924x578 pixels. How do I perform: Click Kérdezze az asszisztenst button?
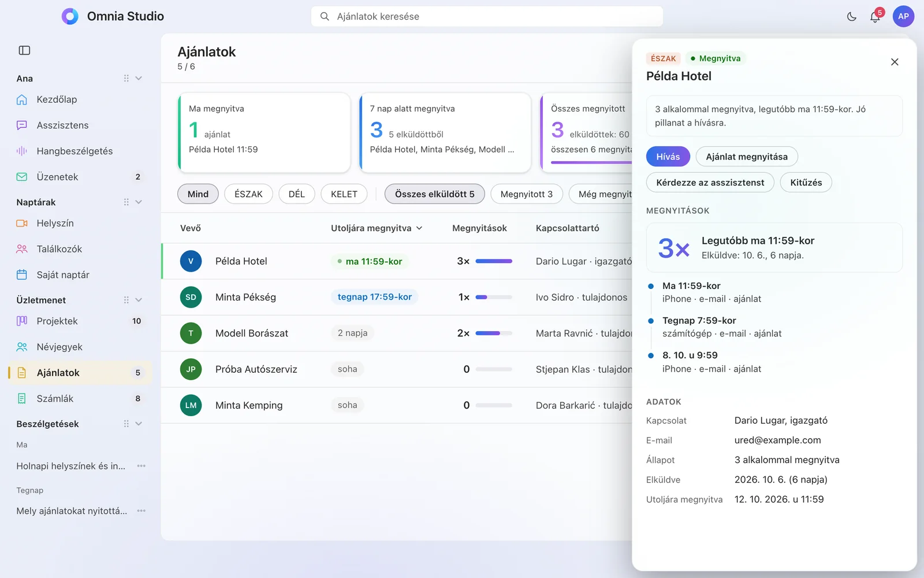pyautogui.click(x=710, y=183)
